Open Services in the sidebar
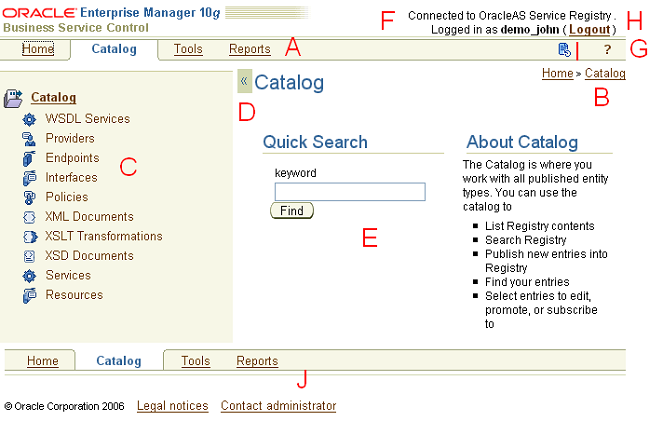The height and width of the screenshot is (421, 663). (x=68, y=275)
